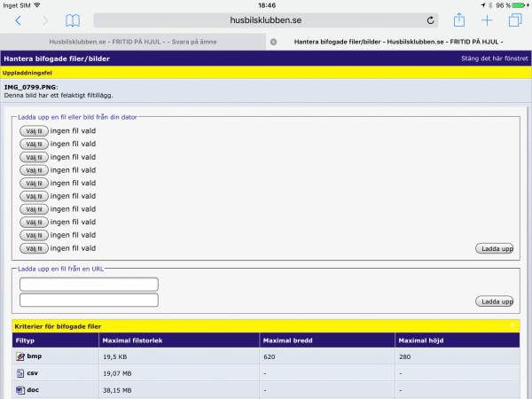Click 'Ladda upp' in the file upload section
Viewport: 532px width, 399px height.
(495, 248)
